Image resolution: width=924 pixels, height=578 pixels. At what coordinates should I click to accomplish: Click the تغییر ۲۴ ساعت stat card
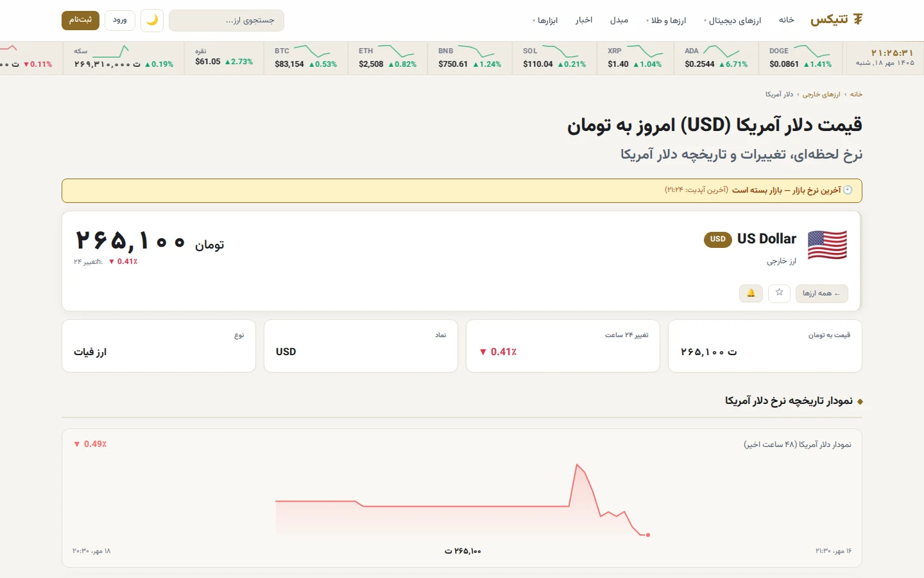coord(563,346)
